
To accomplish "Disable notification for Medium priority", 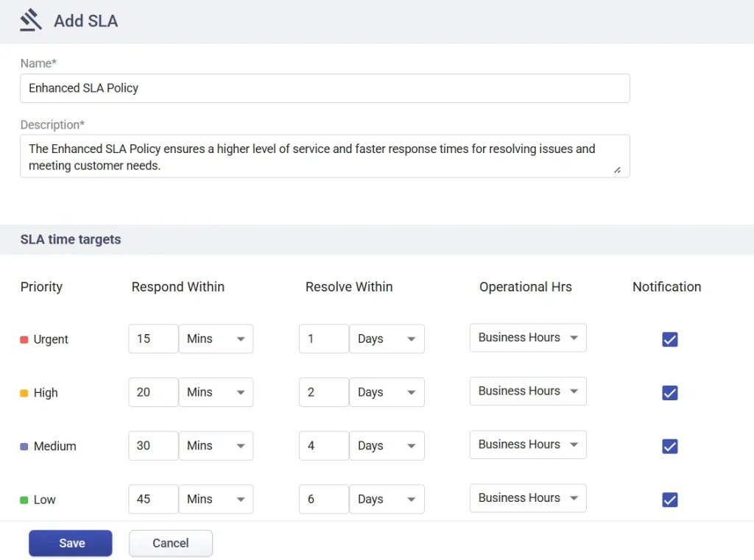I will (x=669, y=446).
